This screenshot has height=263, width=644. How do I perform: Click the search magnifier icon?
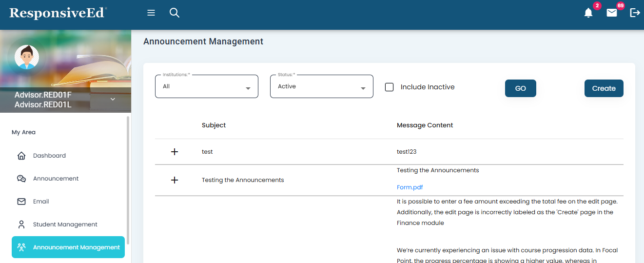tap(175, 13)
